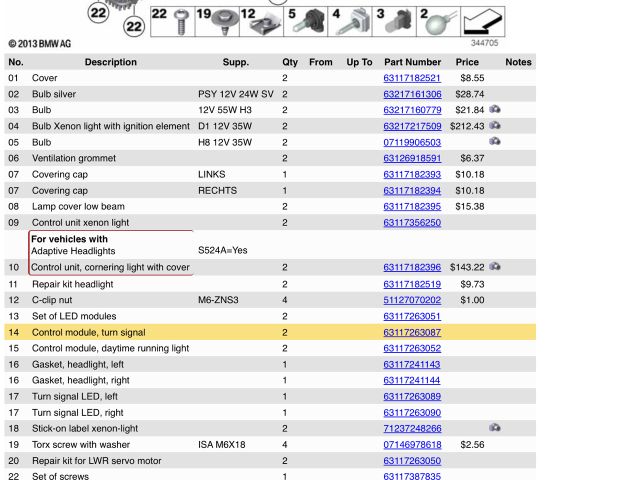
Task: Click diagram part 12 clip nut image
Action: (261, 20)
